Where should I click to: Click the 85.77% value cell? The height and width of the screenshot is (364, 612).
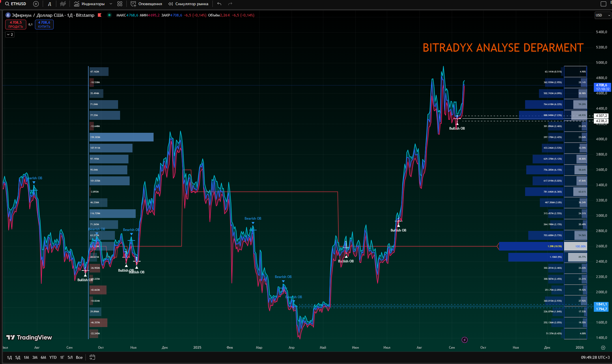click(577, 257)
